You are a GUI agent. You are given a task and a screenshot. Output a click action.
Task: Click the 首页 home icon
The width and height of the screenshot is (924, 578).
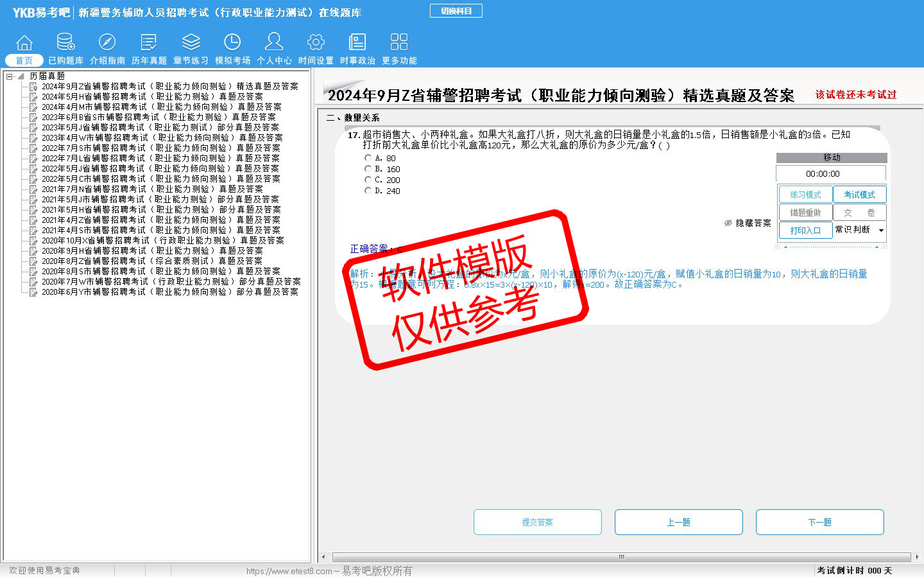24,43
